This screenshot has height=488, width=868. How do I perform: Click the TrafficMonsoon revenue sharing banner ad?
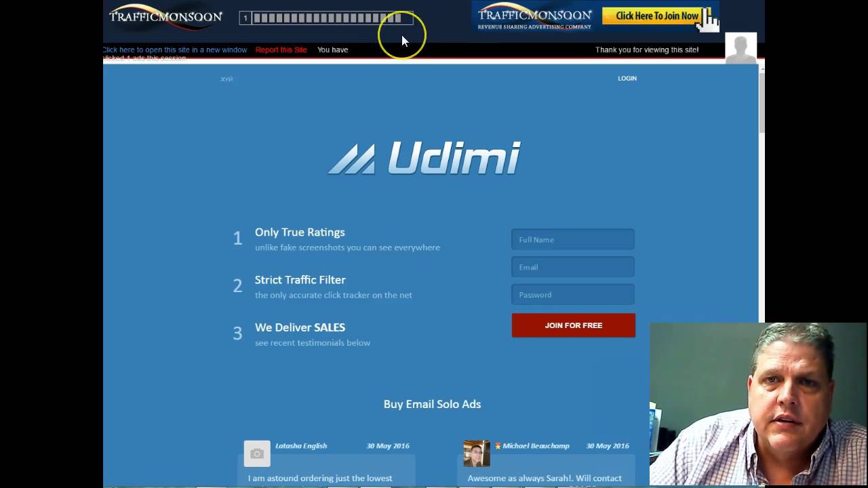point(595,17)
